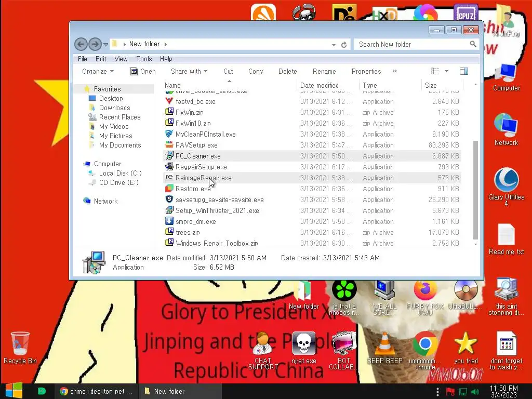532x399 pixels.
Task: Open the View menu
Action: (x=121, y=59)
